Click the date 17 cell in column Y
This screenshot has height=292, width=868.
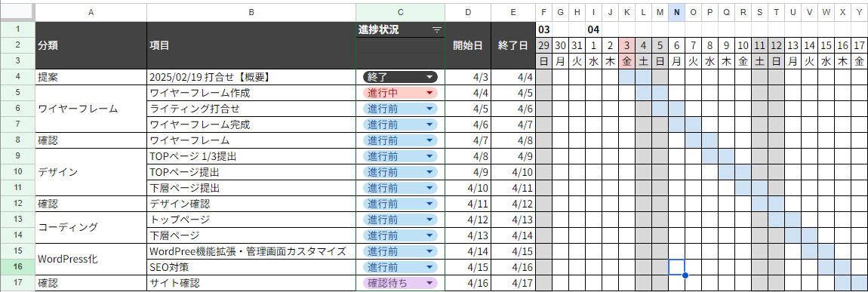pos(859,45)
